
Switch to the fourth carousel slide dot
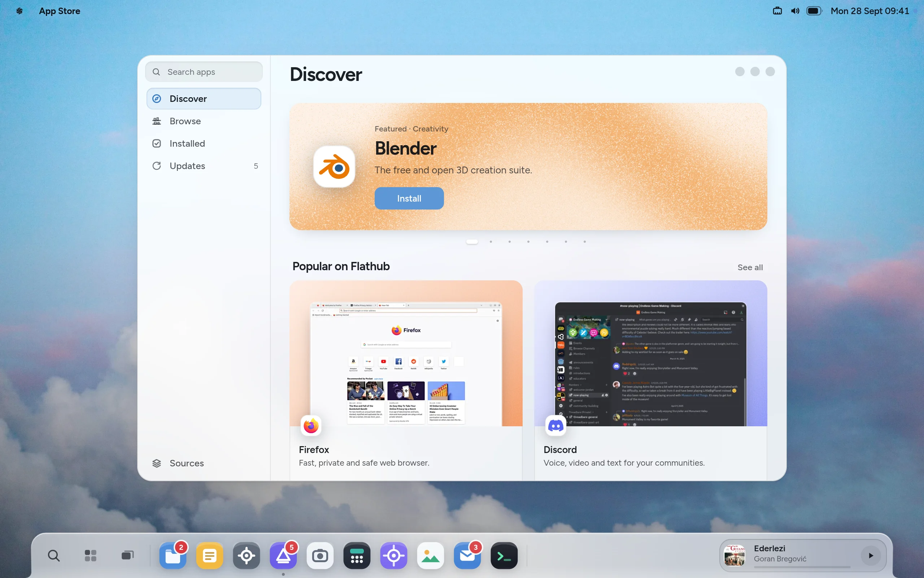coord(528,242)
